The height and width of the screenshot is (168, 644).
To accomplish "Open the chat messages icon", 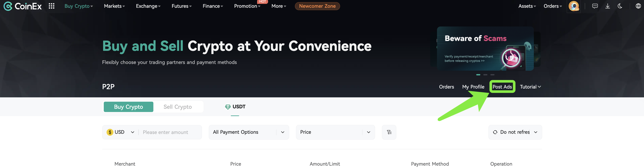I will [595, 6].
